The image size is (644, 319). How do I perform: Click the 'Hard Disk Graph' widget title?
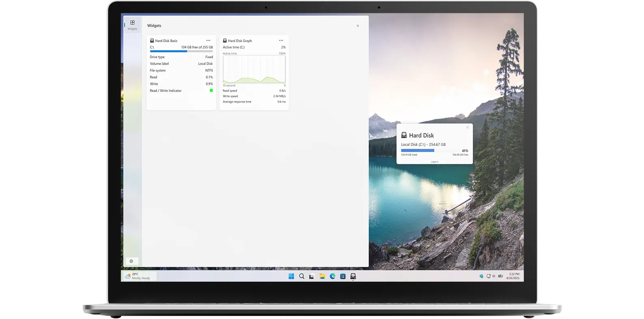click(240, 41)
